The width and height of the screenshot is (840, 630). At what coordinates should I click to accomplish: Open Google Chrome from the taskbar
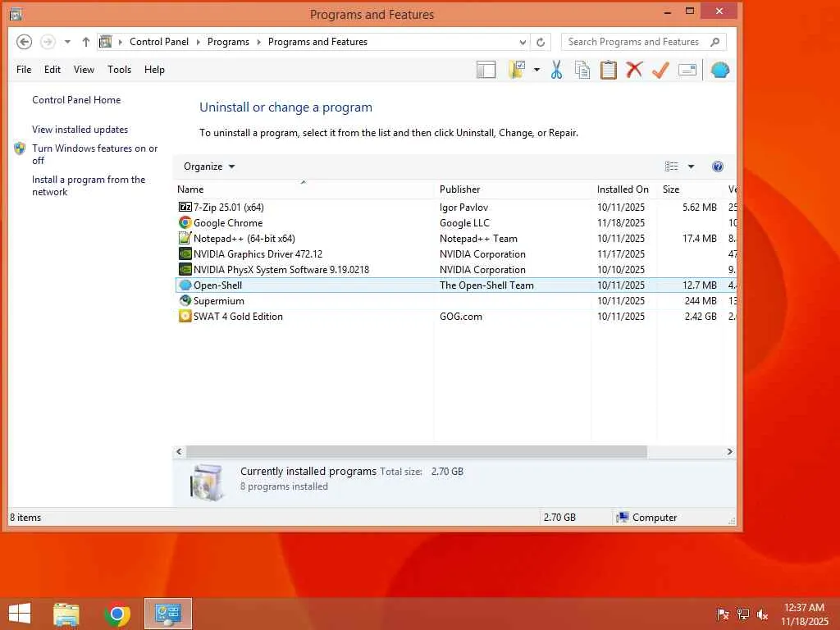point(116,614)
